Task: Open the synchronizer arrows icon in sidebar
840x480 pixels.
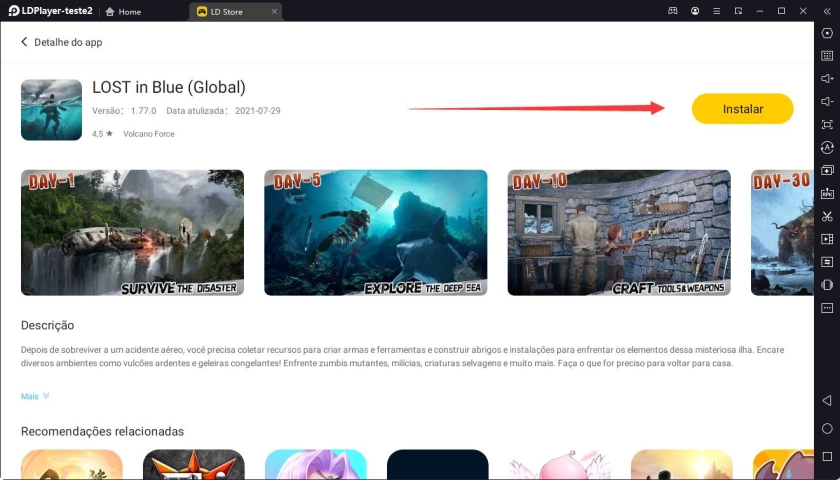Action: click(827, 262)
